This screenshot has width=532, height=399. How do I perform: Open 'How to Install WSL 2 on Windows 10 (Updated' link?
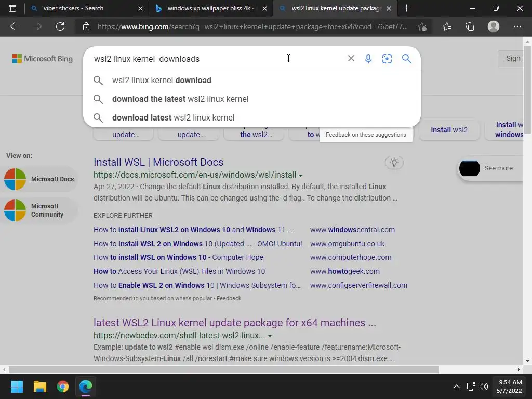click(198, 244)
